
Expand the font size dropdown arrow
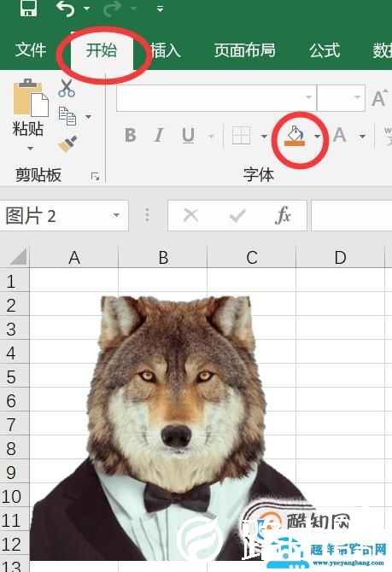click(357, 97)
